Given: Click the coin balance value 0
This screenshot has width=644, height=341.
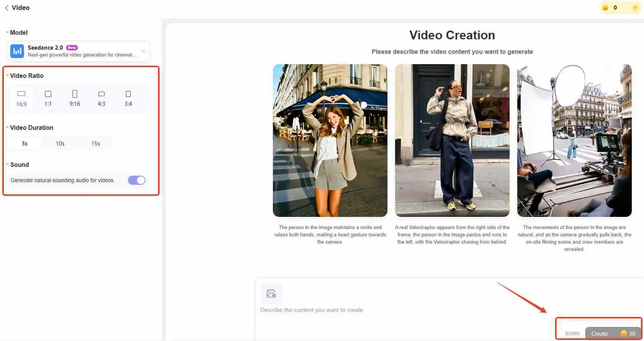Looking at the screenshot, I should click(615, 8).
